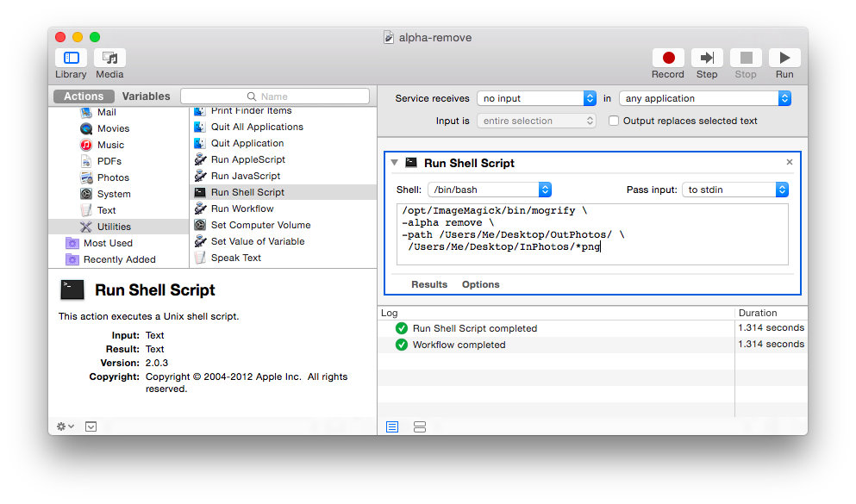Select the Run AppleScript action
Image resolution: width=856 pixels, height=504 pixels.
click(x=248, y=160)
